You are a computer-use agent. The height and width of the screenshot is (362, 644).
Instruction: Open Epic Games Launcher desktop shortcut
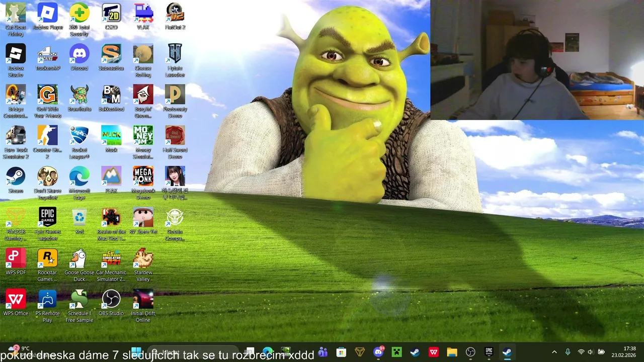pyautogui.click(x=47, y=224)
